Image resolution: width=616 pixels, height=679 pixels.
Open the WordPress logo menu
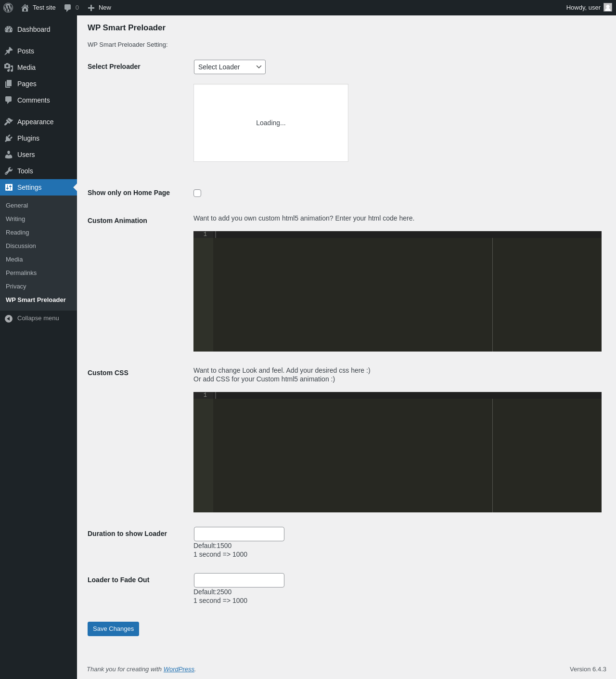click(8, 8)
